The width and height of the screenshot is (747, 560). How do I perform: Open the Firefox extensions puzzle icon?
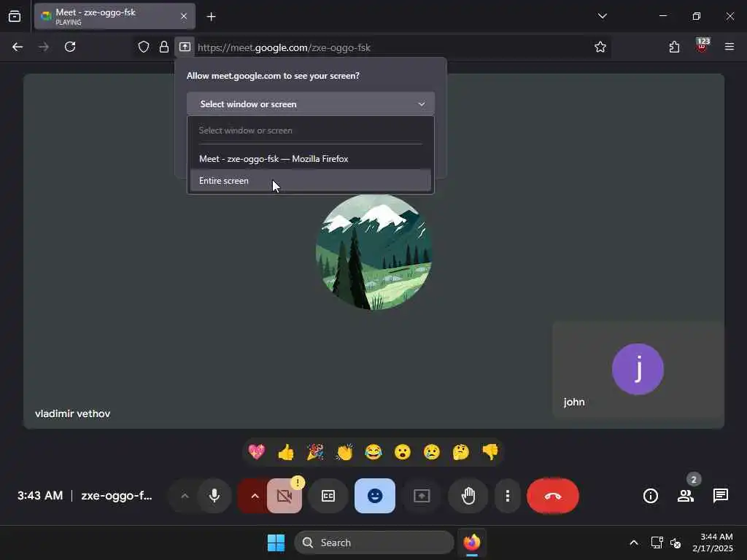[674, 47]
